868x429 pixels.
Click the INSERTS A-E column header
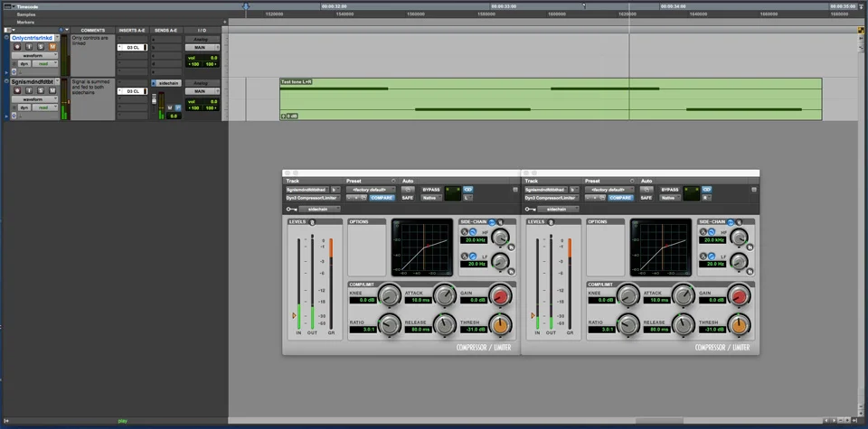point(132,31)
